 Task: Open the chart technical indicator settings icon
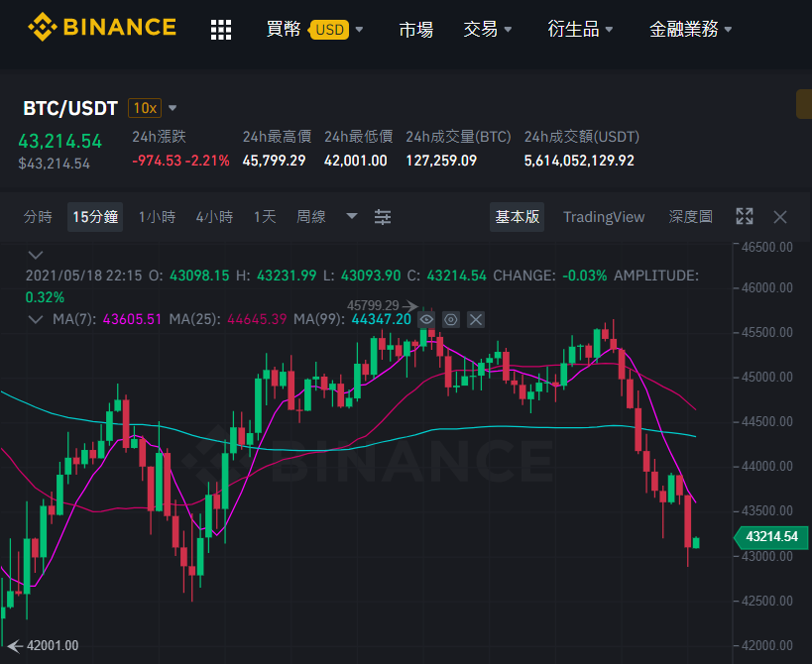pos(383,217)
